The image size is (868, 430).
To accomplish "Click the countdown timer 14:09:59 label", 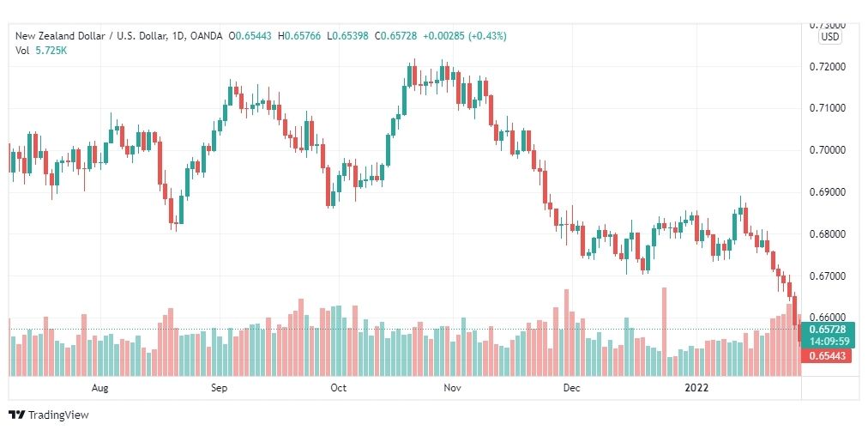I will click(829, 341).
